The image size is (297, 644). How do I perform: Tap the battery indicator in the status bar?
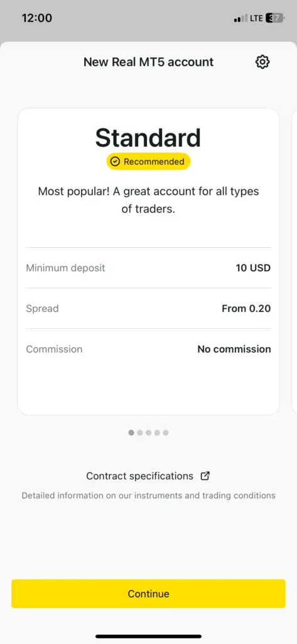[275, 18]
